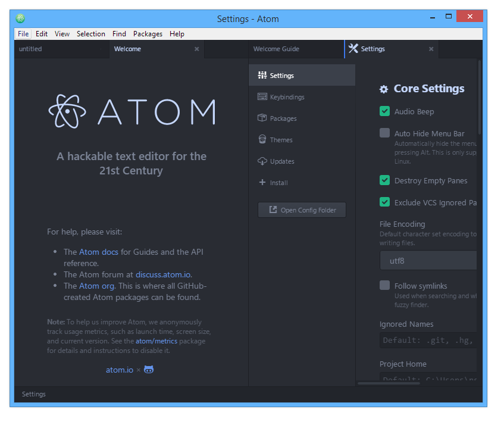Click the gear icon beside Core Settings
The width and height of the screenshot is (504, 425).
coord(384,88)
